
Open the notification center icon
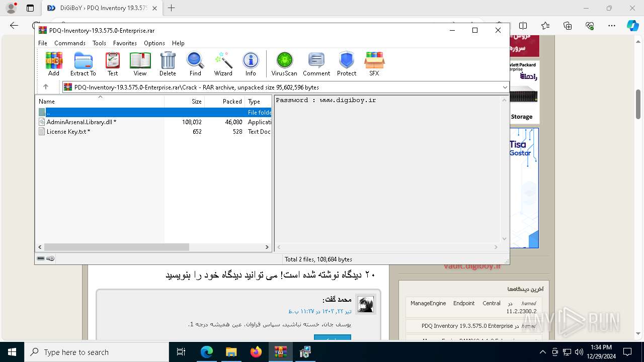[x=627, y=352]
